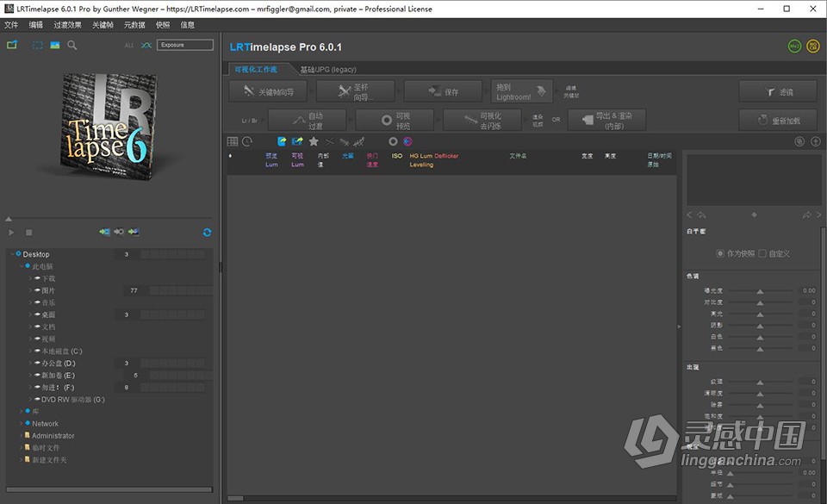Click the circular copy icon above develop panel
Screen dimensions: 827x504
(799, 141)
